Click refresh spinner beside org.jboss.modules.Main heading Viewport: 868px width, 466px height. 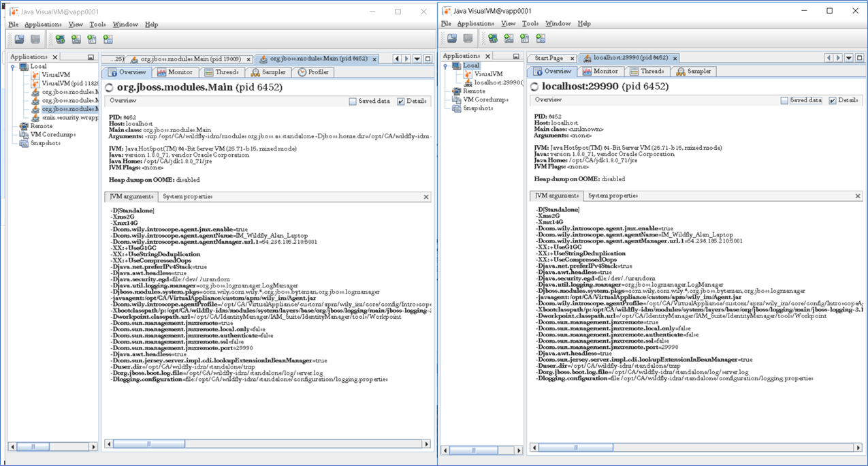click(110, 88)
